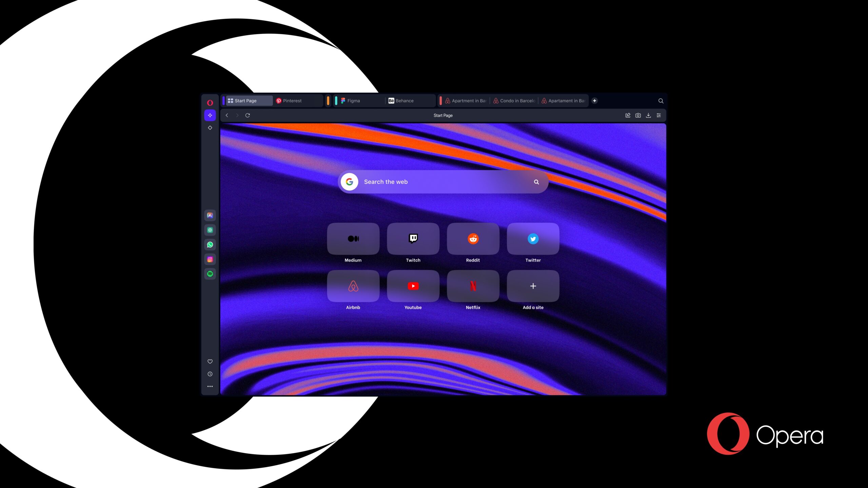Image resolution: width=868 pixels, height=488 pixels.
Task: Click the WhatsApp sidebar icon
Action: 211,244
